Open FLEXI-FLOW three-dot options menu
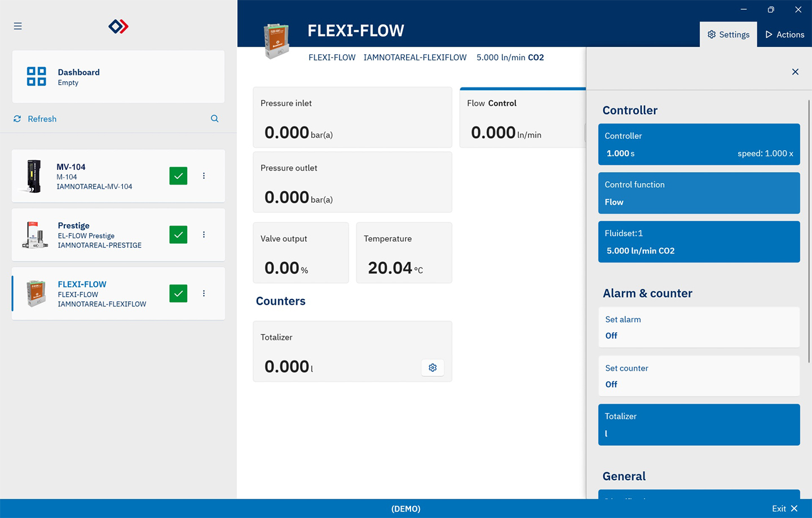The width and height of the screenshot is (812, 518). coord(204,293)
